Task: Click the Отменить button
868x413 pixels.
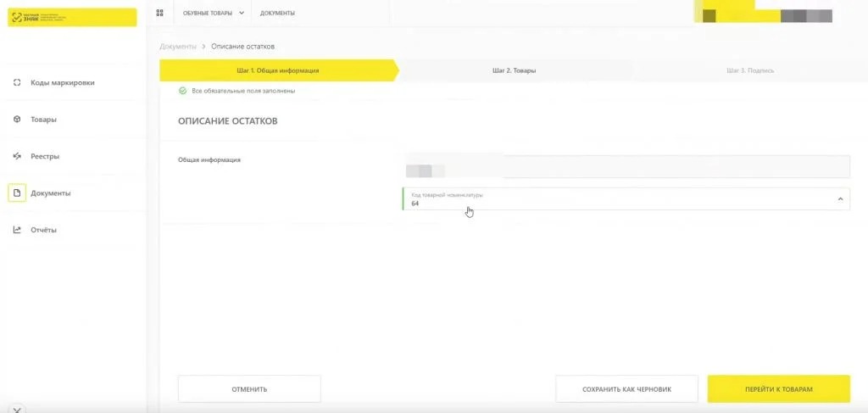Action: pyautogui.click(x=249, y=389)
